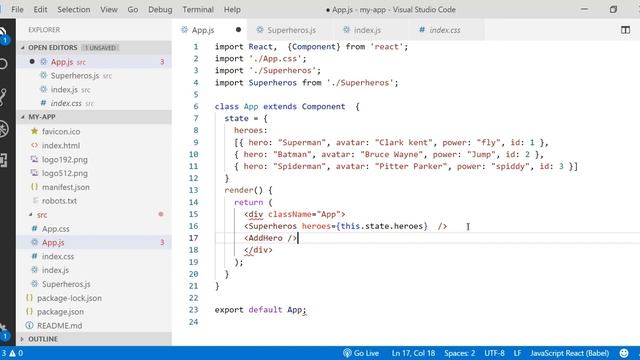Select index.js in Open Editors list
The width and height of the screenshot is (640, 360).
[94, 89]
